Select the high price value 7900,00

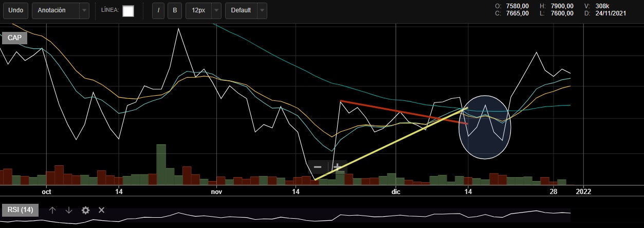click(x=562, y=6)
